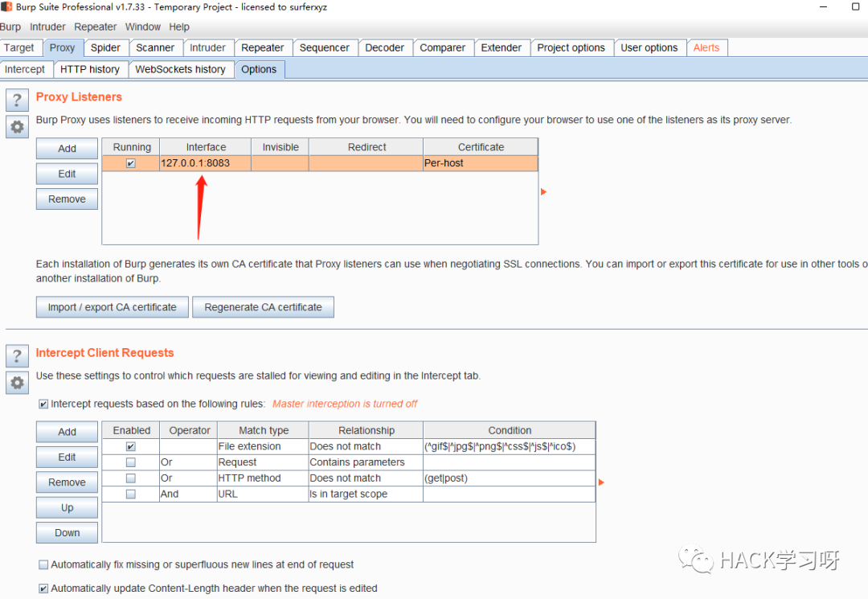
Task: Open the Project options tab
Action: (x=571, y=47)
